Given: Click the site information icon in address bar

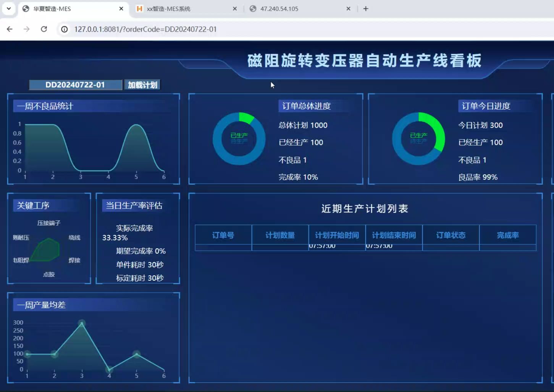Looking at the screenshot, I should [65, 29].
